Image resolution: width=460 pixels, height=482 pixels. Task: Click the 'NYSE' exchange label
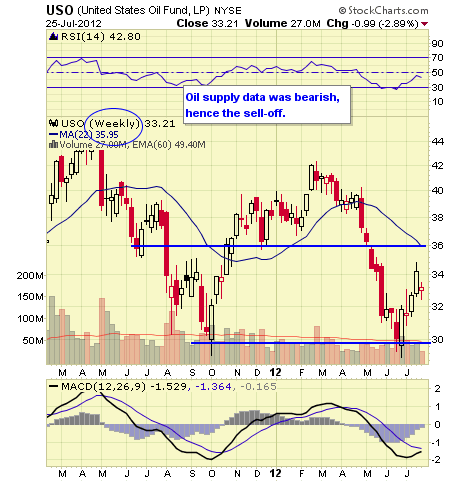click(x=228, y=11)
